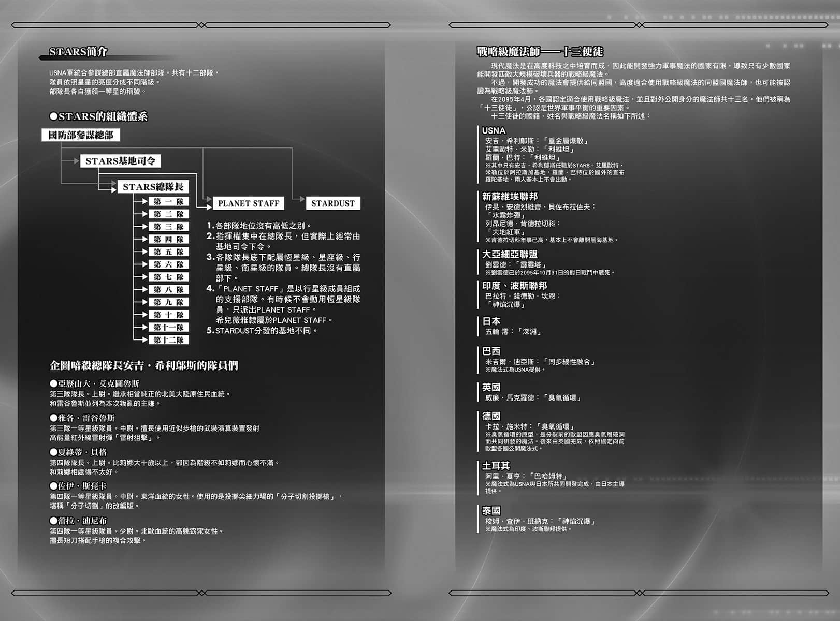Click the line '梭姆・查伊・班納克:「神焰沉爆」'

[541, 522]
